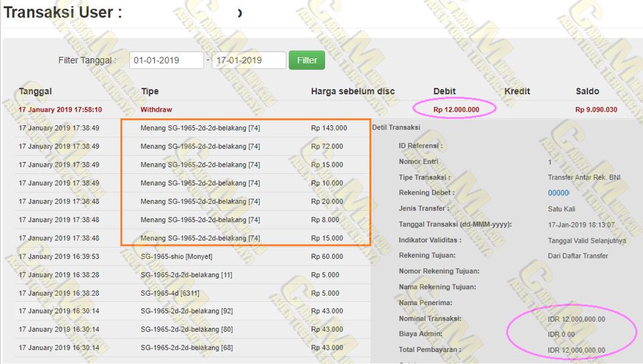The image size is (643, 364).
Task: Click the Rp 72.000 winning amount
Action: click(x=327, y=146)
